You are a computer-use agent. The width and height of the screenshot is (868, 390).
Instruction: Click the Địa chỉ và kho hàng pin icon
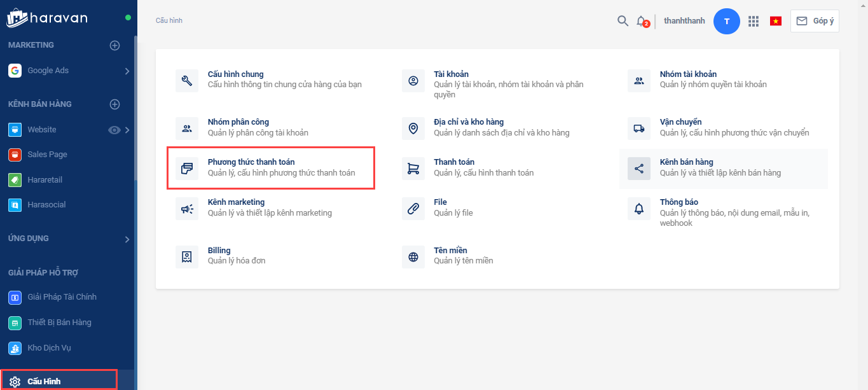click(413, 129)
